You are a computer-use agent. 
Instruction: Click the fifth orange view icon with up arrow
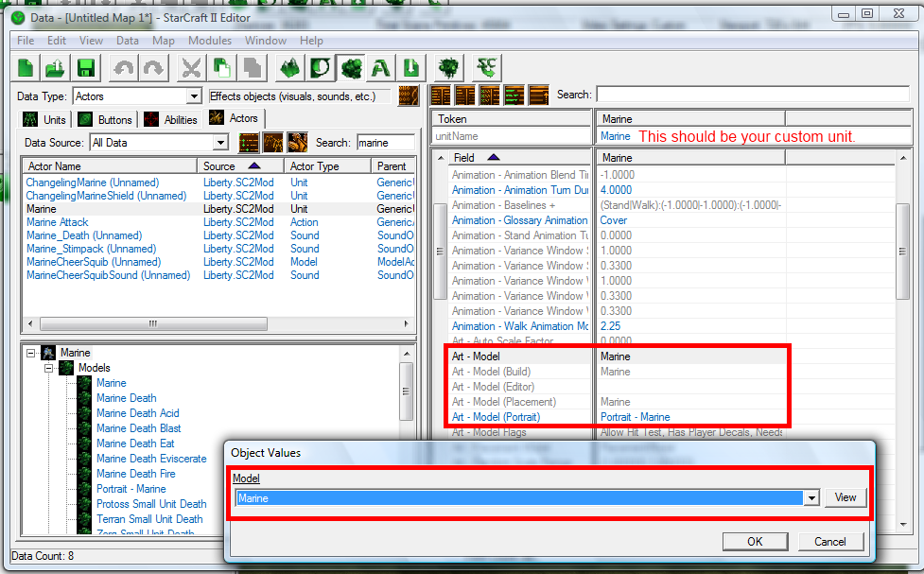point(539,95)
